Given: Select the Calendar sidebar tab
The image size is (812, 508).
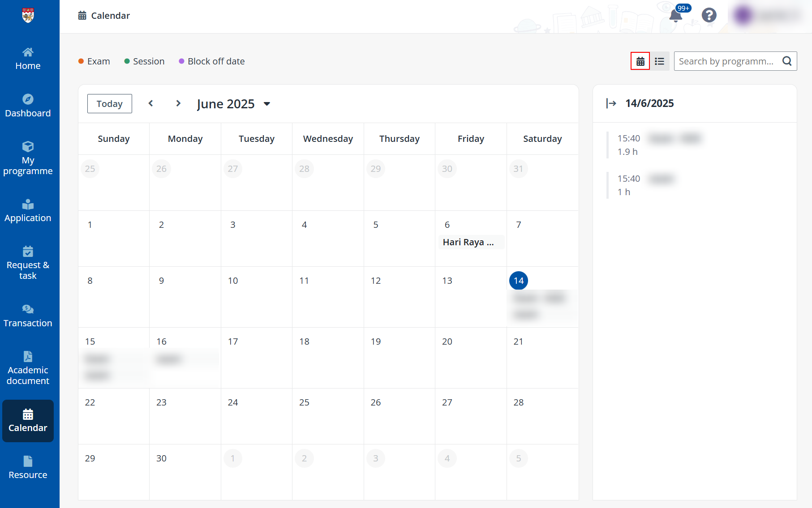Looking at the screenshot, I should 28,421.
